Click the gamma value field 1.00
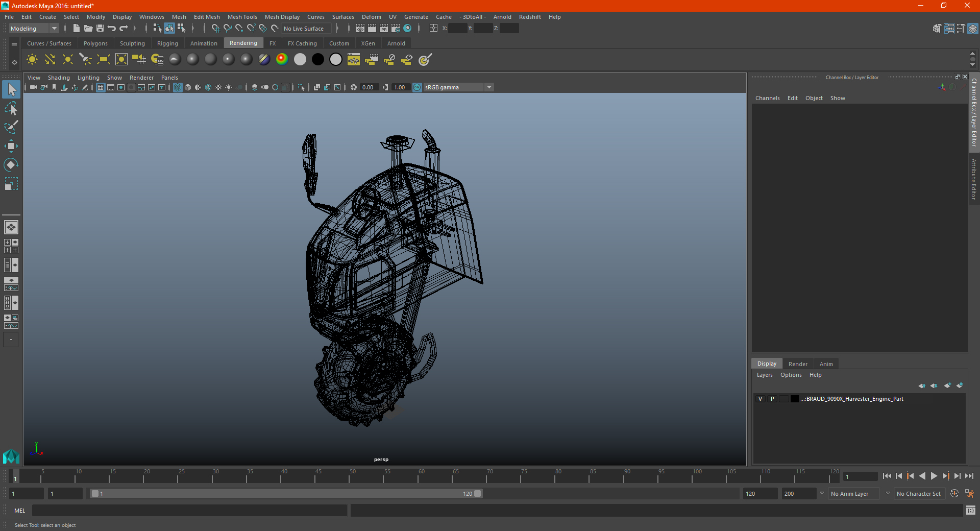 pyautogui.click(x=401, y=87)
